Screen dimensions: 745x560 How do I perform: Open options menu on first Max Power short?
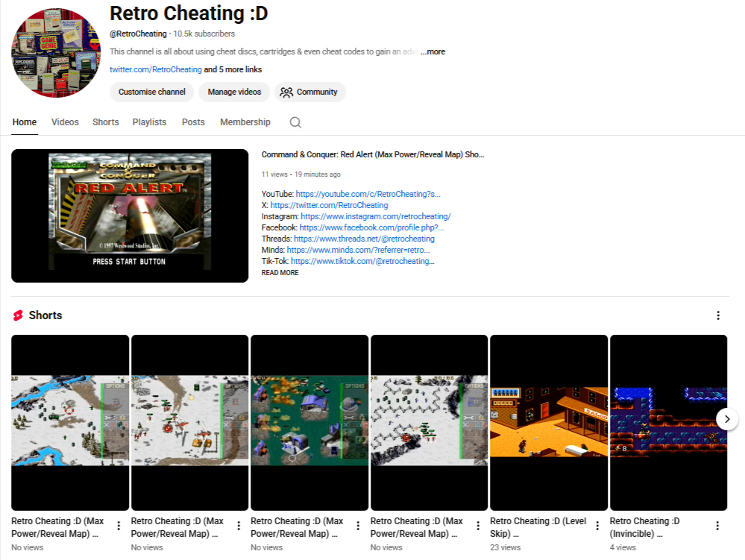[x=119, y=526]
